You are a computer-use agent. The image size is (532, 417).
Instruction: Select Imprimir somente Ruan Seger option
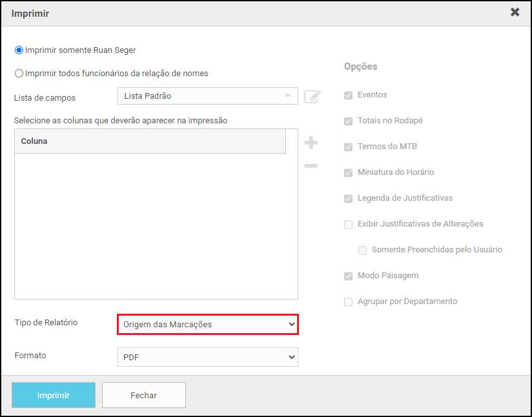click(19, 50)
